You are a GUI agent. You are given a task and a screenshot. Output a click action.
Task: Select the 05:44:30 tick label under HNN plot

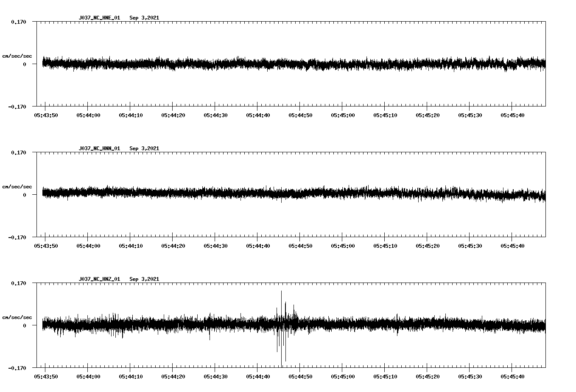[x=215, y=246]
